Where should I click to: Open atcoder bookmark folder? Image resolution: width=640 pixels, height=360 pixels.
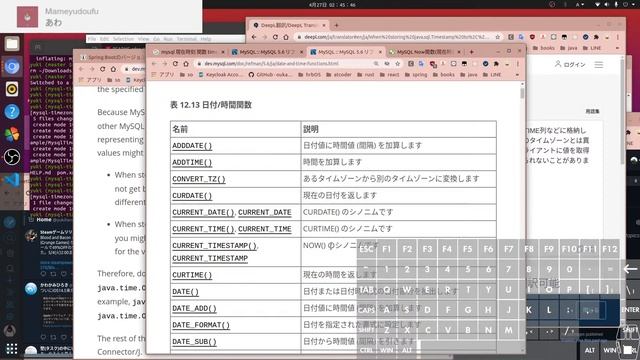(339, 75)
